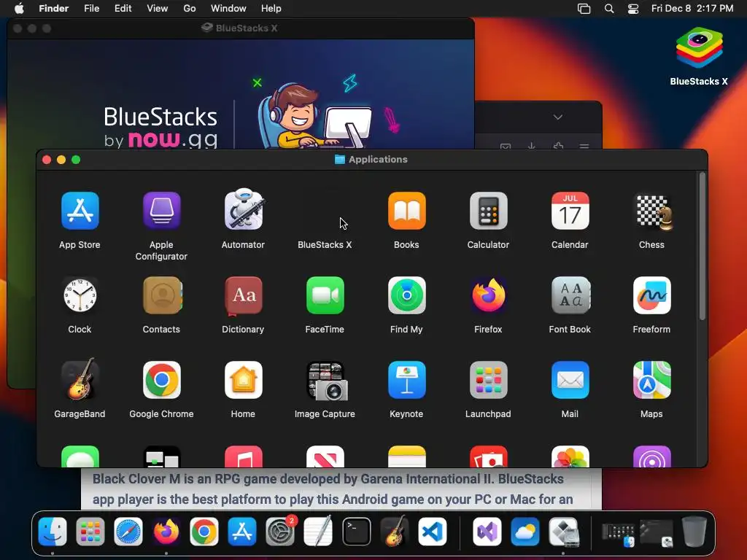Viewport: 747px width, 560px height.
Task: Launch GarageBand from Applications folder
Action: [80, 379]
